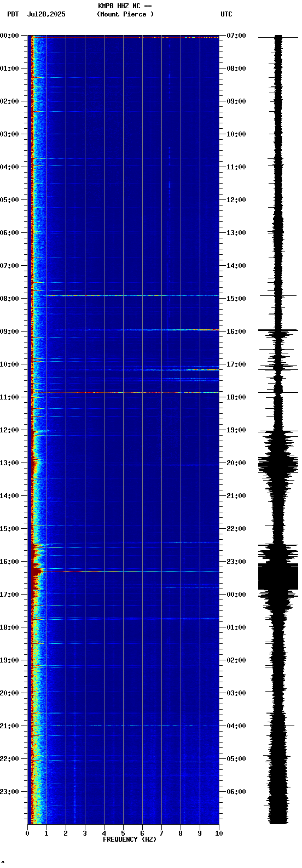Screen dimensions: 302x868
Task: Click frequency axis tick label '0'
Action: (27, 833)
